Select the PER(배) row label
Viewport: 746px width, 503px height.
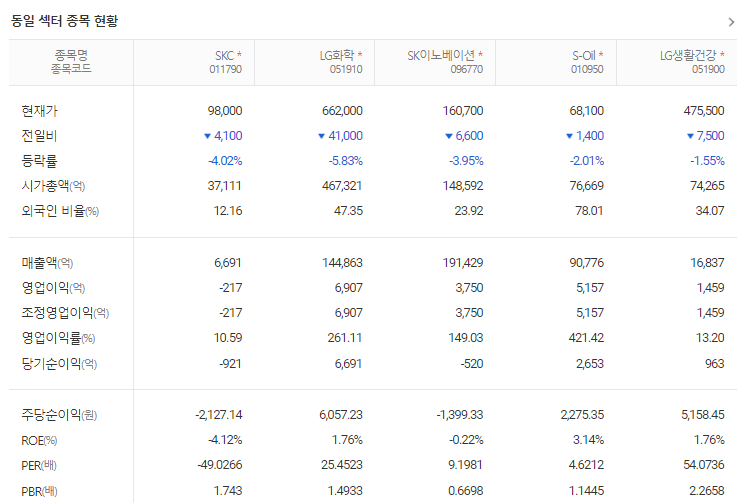tap(39, 465)
